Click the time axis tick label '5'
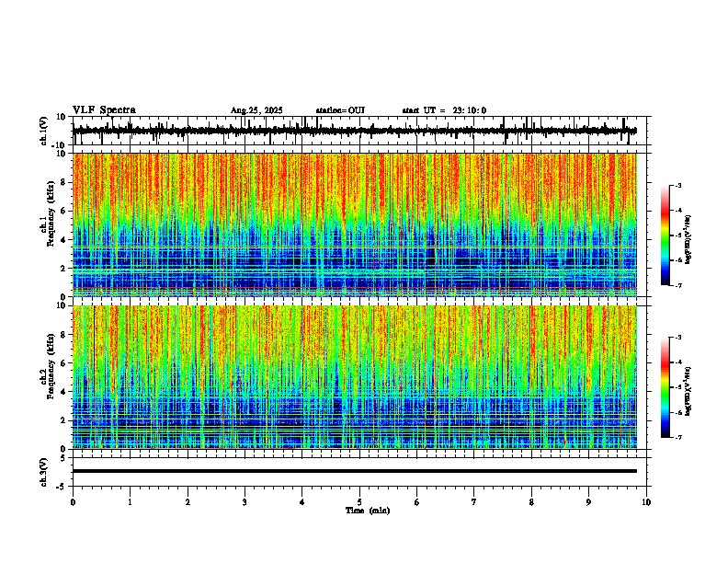 [x=359, y=502]
